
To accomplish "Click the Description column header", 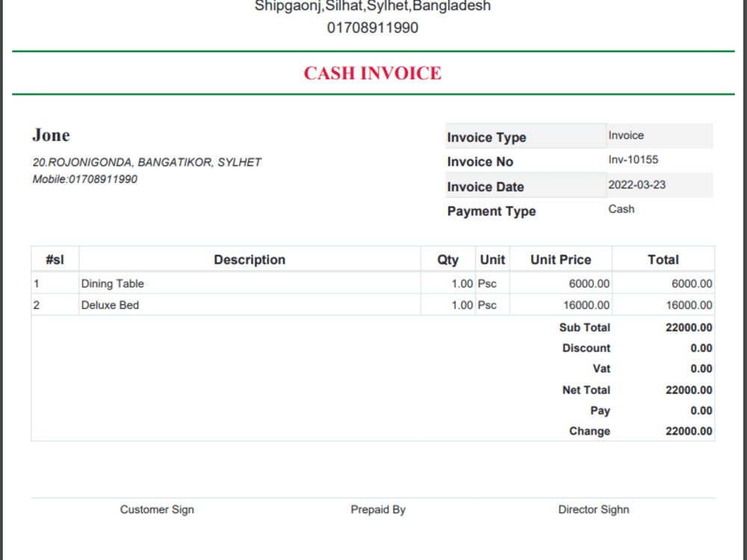I will [249, 260].
